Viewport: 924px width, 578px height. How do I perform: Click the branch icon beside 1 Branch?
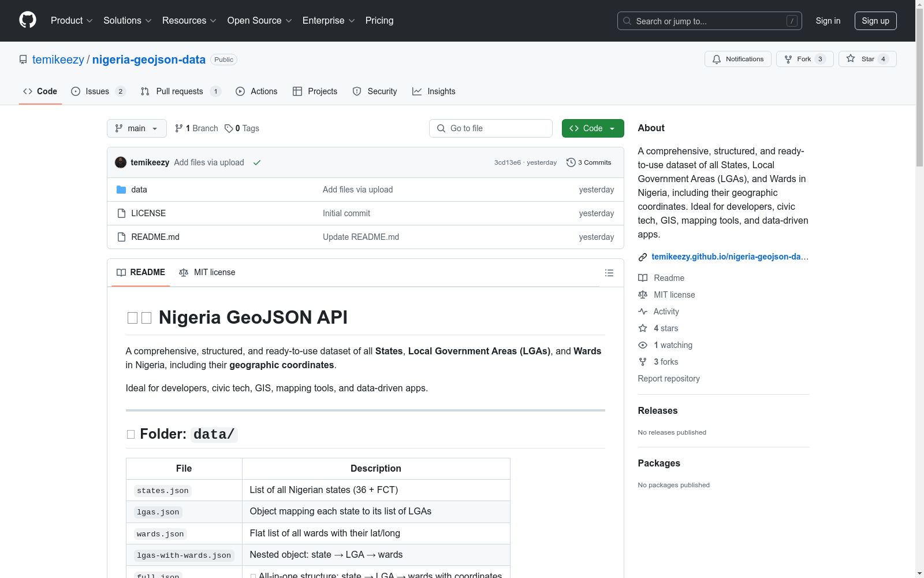[179, 128]
